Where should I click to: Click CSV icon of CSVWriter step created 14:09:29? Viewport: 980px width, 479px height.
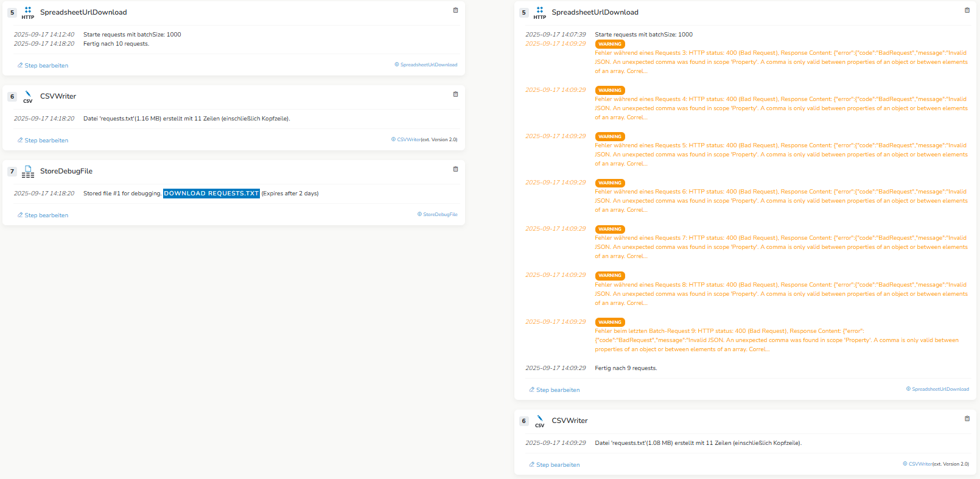[x=539, y=421]
